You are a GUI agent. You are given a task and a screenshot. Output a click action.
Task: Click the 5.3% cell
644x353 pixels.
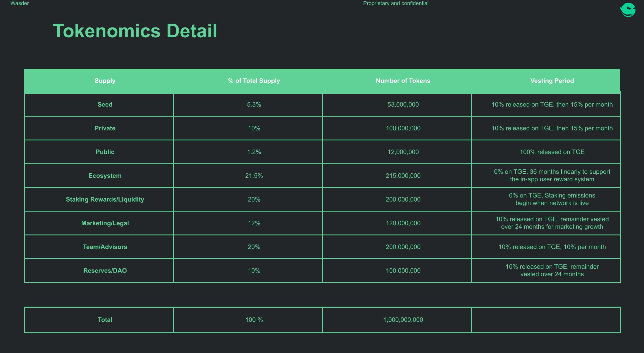(x=254, y=104)
